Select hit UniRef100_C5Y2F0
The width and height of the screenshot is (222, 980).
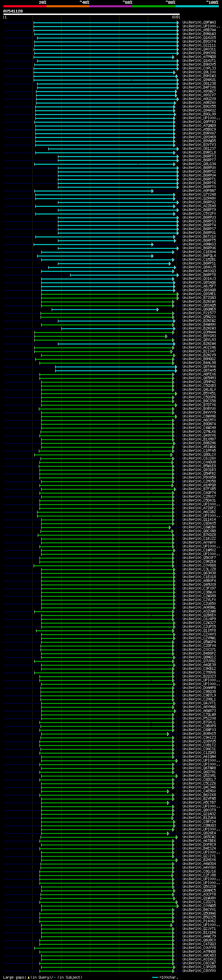(x=199, y=214)
